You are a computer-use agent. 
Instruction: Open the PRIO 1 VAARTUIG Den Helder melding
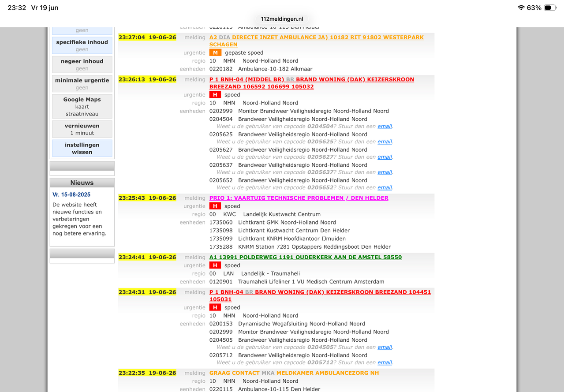[x=299, y=198]
